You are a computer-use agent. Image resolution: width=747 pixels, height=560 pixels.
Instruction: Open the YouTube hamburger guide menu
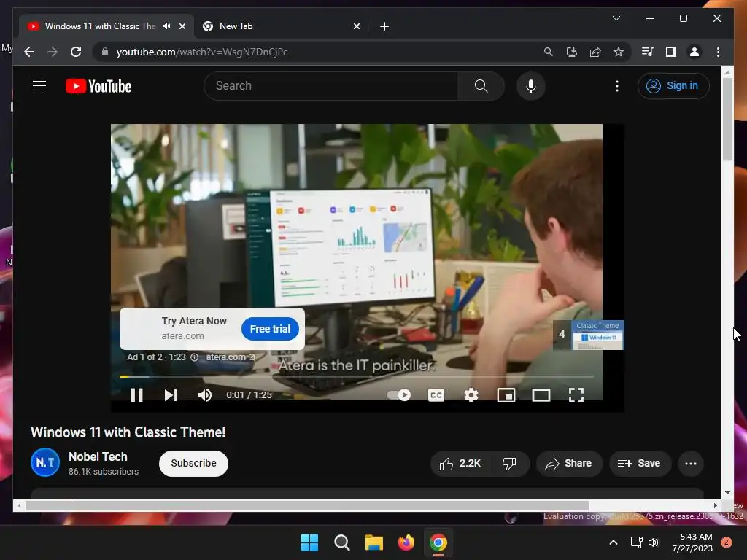[39, 86]
